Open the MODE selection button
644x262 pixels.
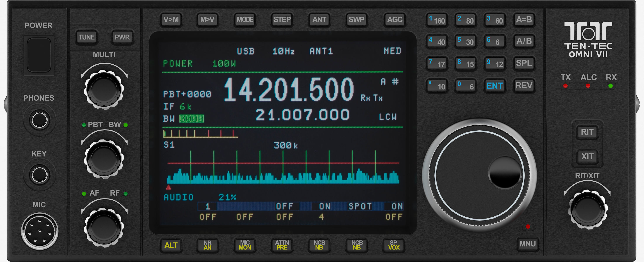tap(245, 19)
